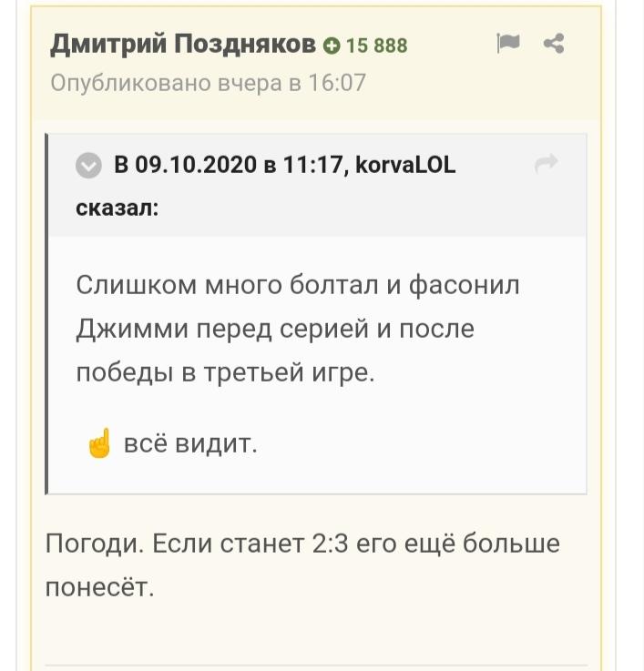644x671 pixels.
Task: Open the permalink "Опубликовано вчера в 16:07"
Action: pos(208,83)
